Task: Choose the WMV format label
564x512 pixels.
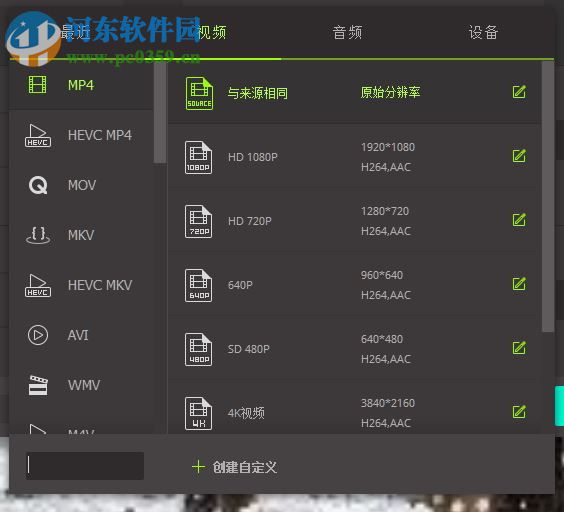Action: 84,385
